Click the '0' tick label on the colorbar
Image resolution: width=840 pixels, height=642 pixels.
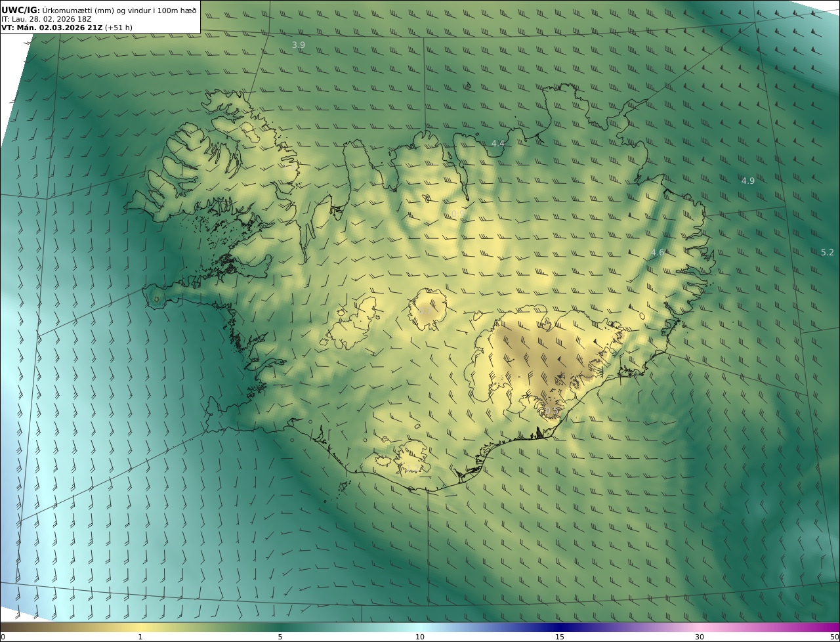[3, 637]
